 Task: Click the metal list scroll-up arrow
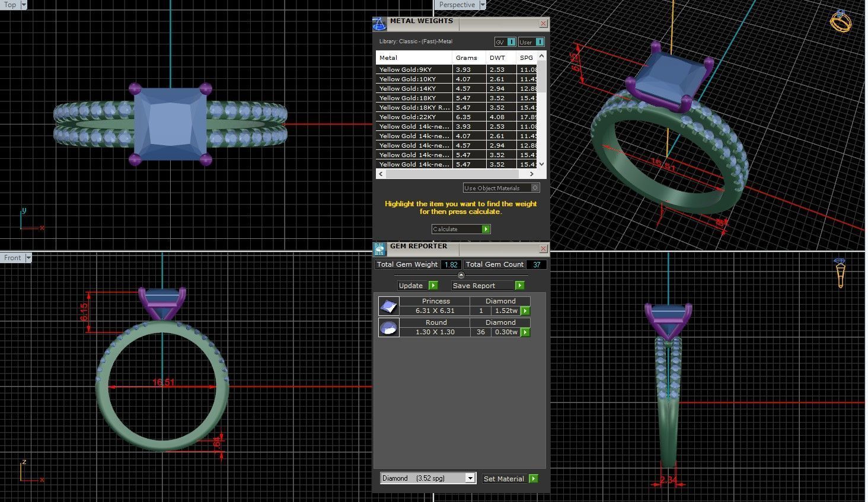(x=541, y=56)
